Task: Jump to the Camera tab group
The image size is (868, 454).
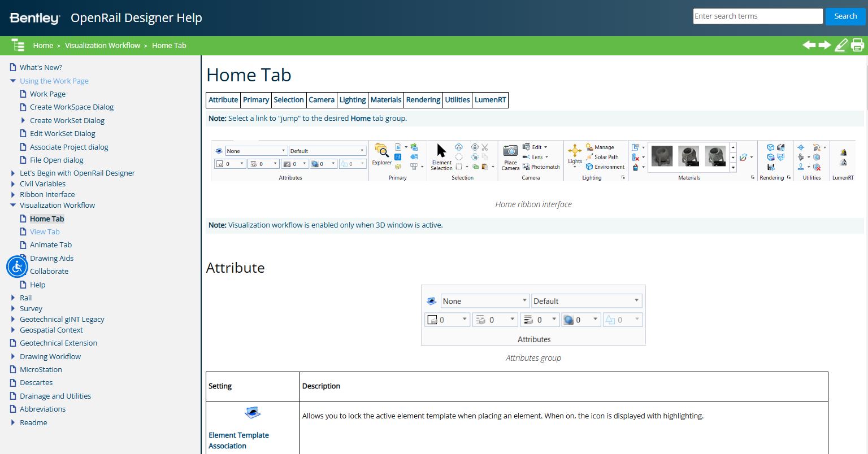Action: [322, 100]
